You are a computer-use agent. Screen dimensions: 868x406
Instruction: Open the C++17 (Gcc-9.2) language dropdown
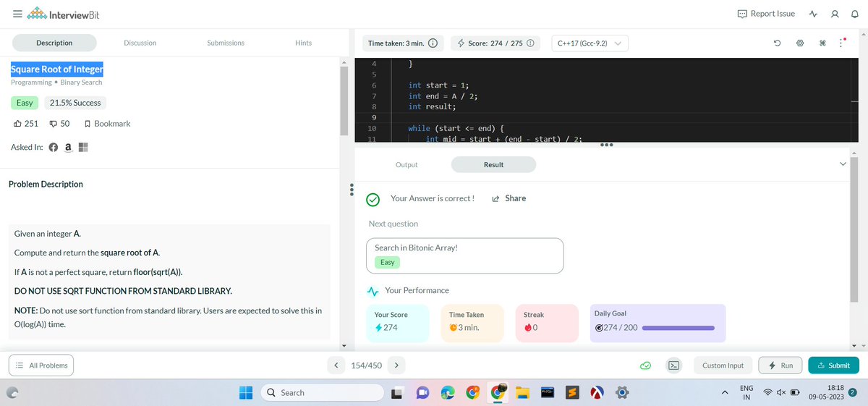click(x=590, y=43)
